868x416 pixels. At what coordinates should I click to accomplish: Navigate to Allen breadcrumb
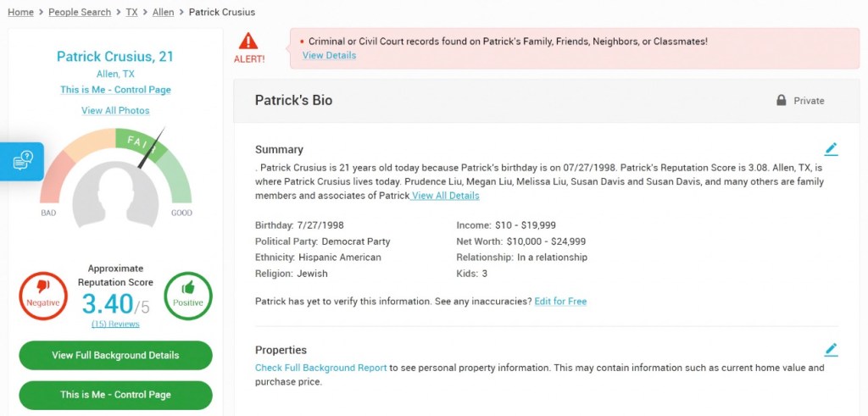click(164, 12)
